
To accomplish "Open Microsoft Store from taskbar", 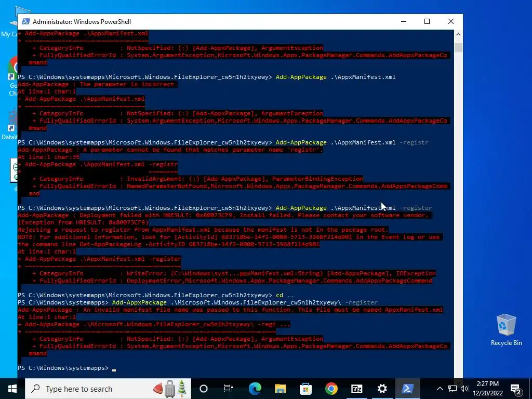I will click(x=305, y=389).
